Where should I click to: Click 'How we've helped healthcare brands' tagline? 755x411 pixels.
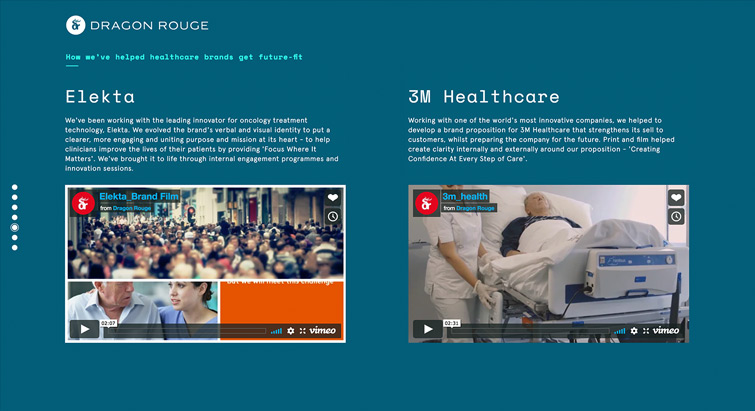[184, 57]
